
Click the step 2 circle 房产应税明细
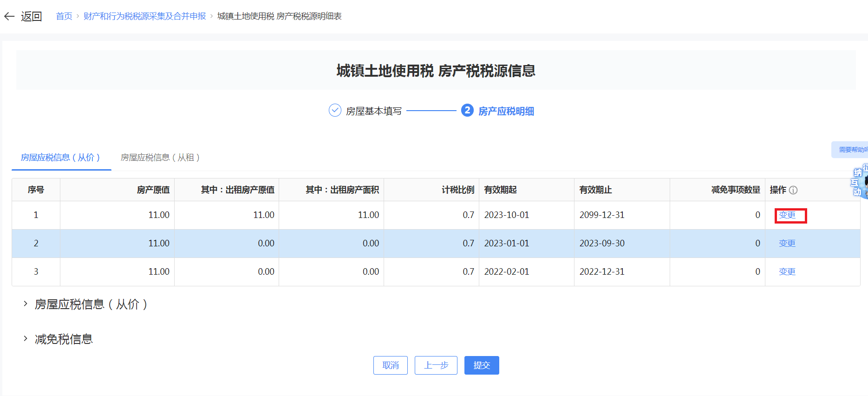click(467, 111)
